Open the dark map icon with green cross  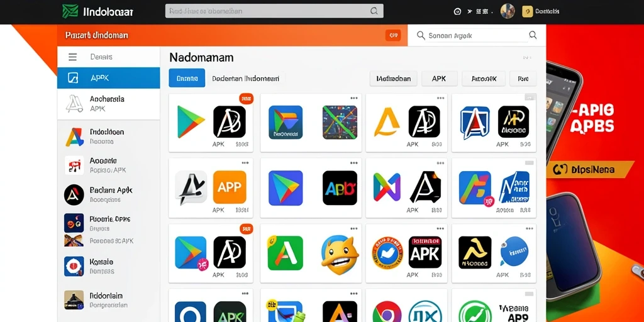(x=340, y=122)
